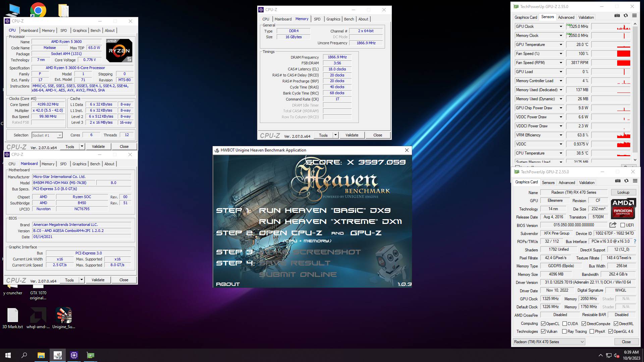644x362 pixels.
Task: Click the Fan Speed (%) red graph
Action: coord(623,54)
